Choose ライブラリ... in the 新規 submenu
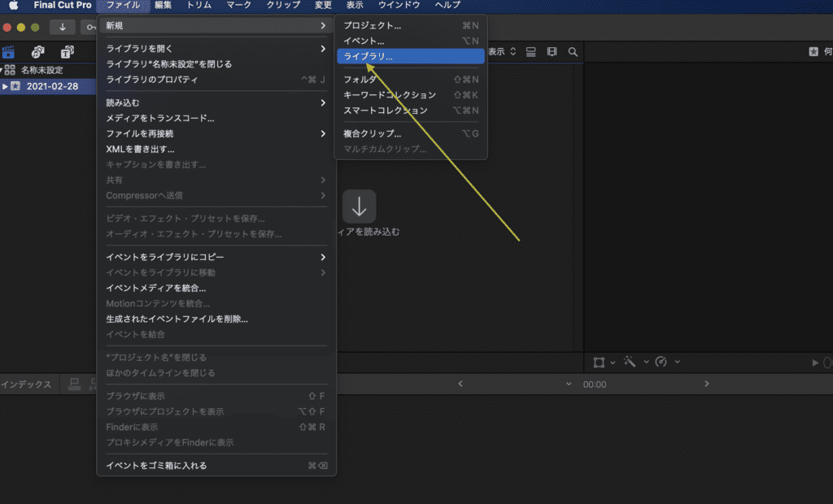Image resolution: width=833 pixels, height=504 pixels. (411, 56)
